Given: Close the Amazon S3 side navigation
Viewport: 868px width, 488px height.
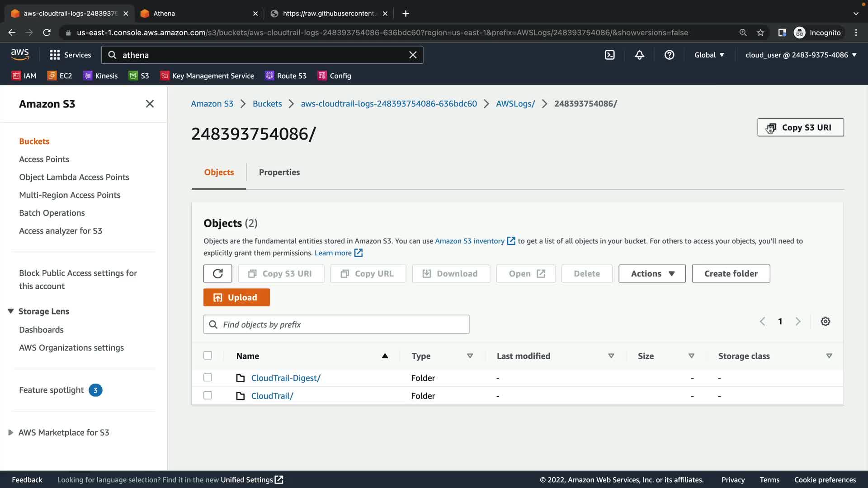Looking at the screenshot, I should click(150, 103).
